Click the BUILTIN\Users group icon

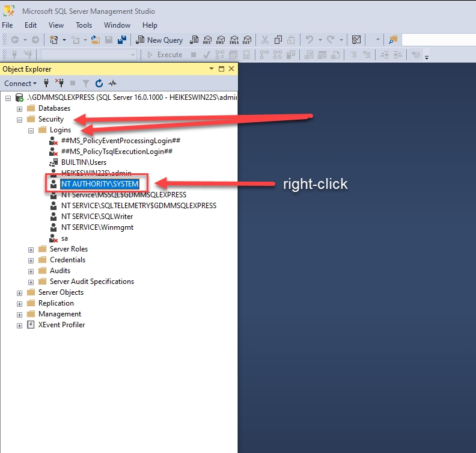pos(53,162)
